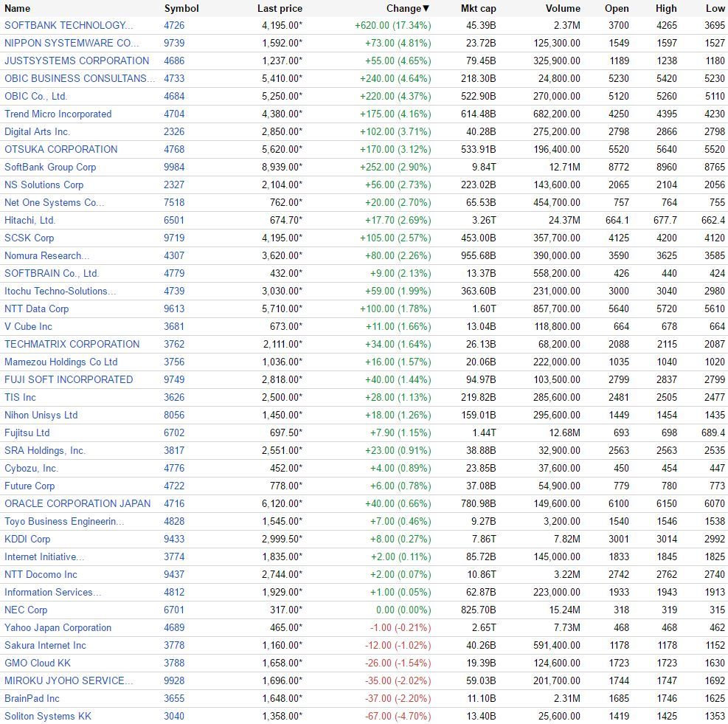
Task: Open NTT Docomo Inc link
Action: coord(41,574)
